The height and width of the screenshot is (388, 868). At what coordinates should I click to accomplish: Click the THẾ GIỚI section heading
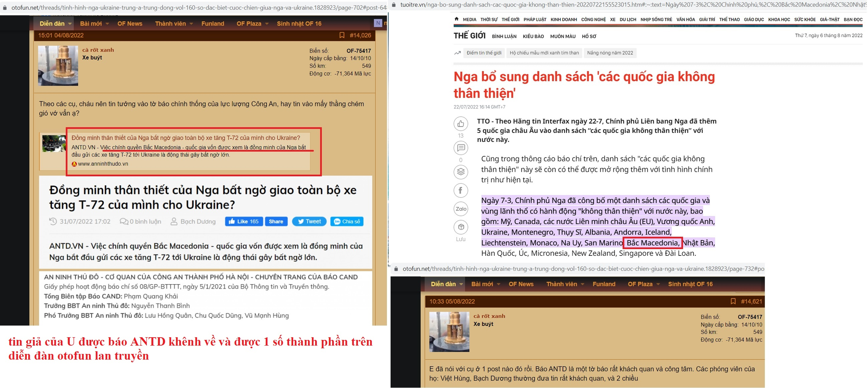pos(469,36)
